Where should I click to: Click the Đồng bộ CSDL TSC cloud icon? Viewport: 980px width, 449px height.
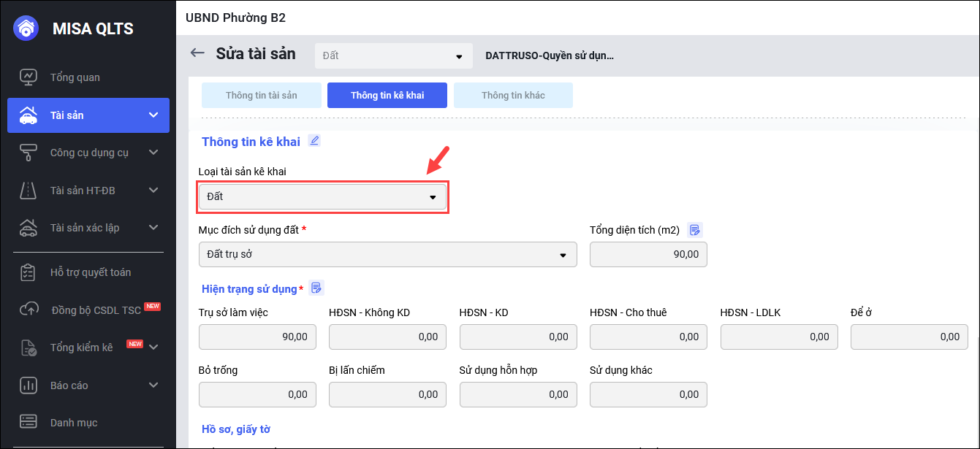28,310
